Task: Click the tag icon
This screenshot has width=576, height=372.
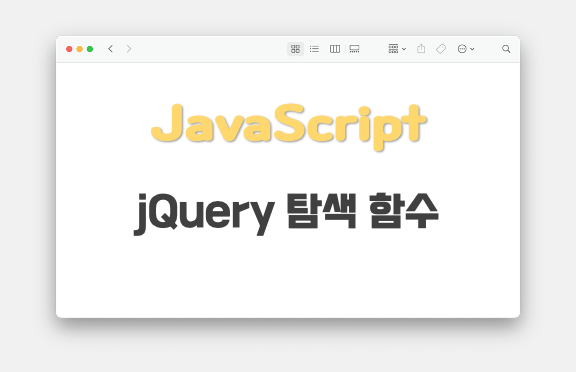Action: [x=441, y=49]
